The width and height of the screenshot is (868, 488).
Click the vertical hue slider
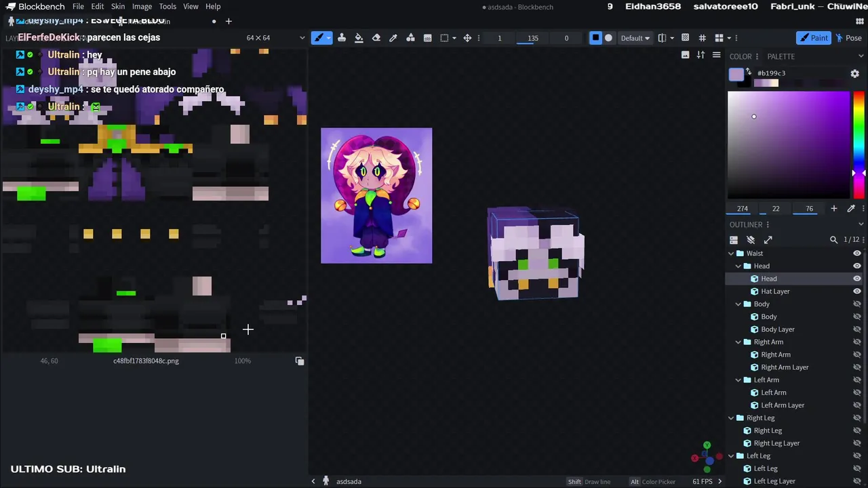click(x=859, y=144)
